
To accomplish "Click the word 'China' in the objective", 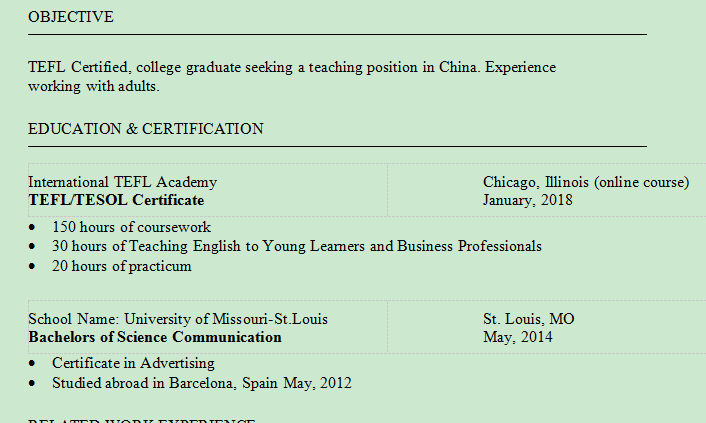I will click(459, 67).
